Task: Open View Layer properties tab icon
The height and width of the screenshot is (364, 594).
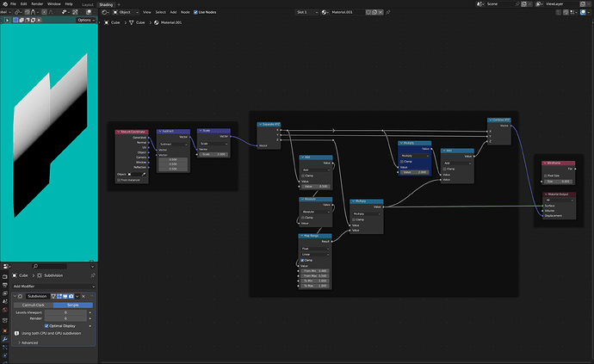Action: click(x=5, y=293)
